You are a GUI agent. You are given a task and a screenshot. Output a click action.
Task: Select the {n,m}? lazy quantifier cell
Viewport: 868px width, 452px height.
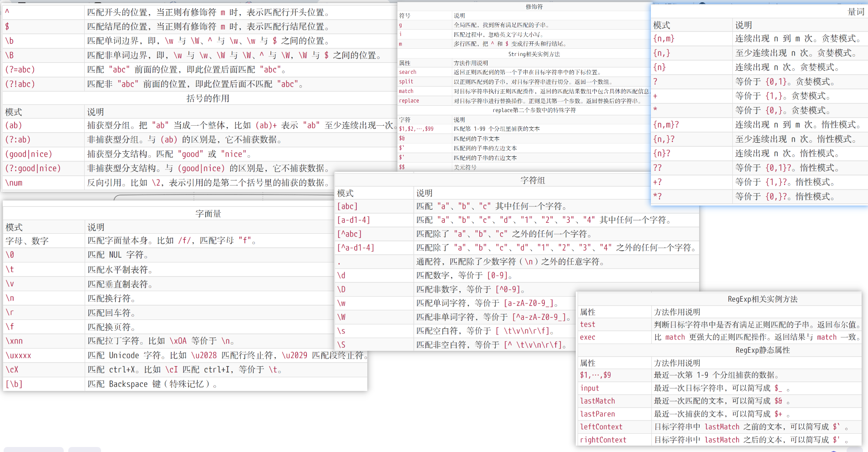(x=666, y=125)
